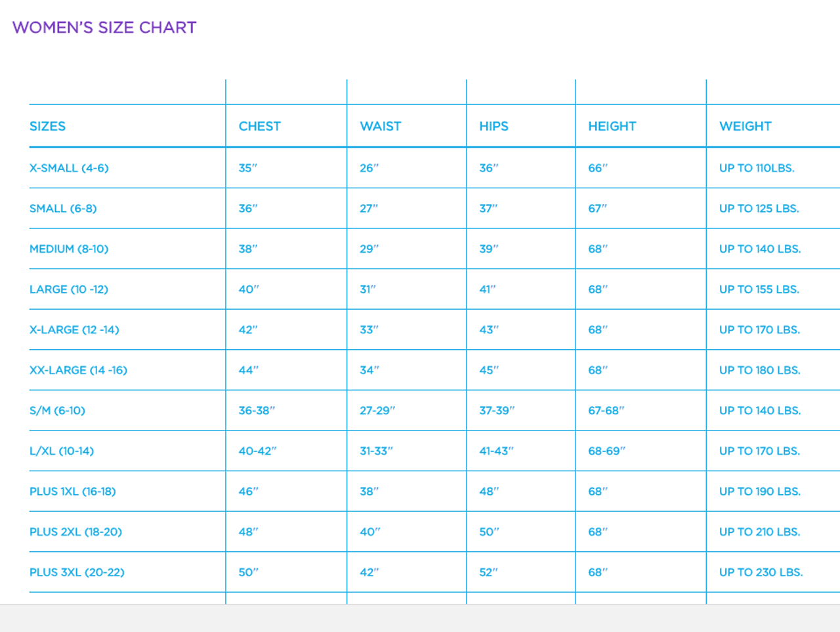Select the PLUS 1XL (16-18) label
Image resolution: width=840 pixels, height=632 pixels.
[72, 492]
